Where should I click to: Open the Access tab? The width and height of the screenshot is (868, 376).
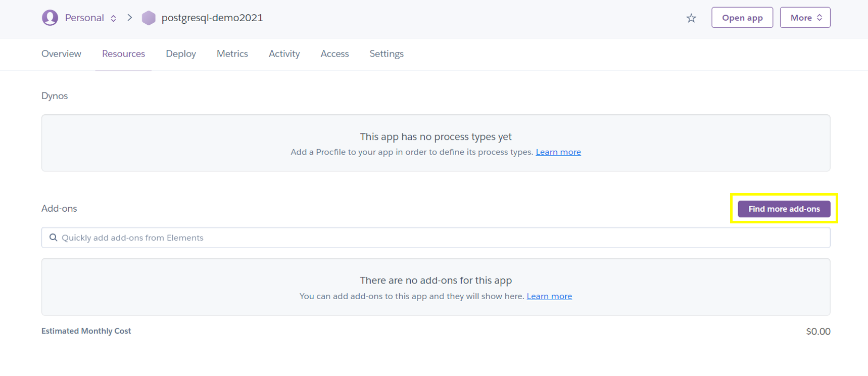point(334,54)
